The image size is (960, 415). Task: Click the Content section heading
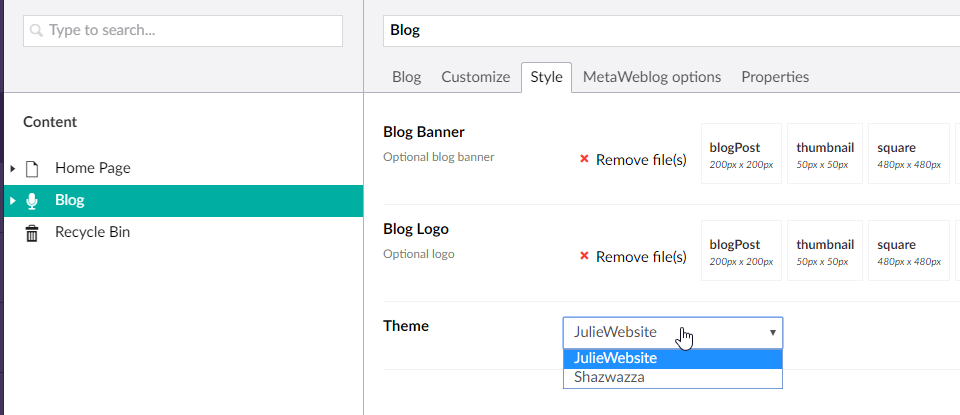pos(50,122)
